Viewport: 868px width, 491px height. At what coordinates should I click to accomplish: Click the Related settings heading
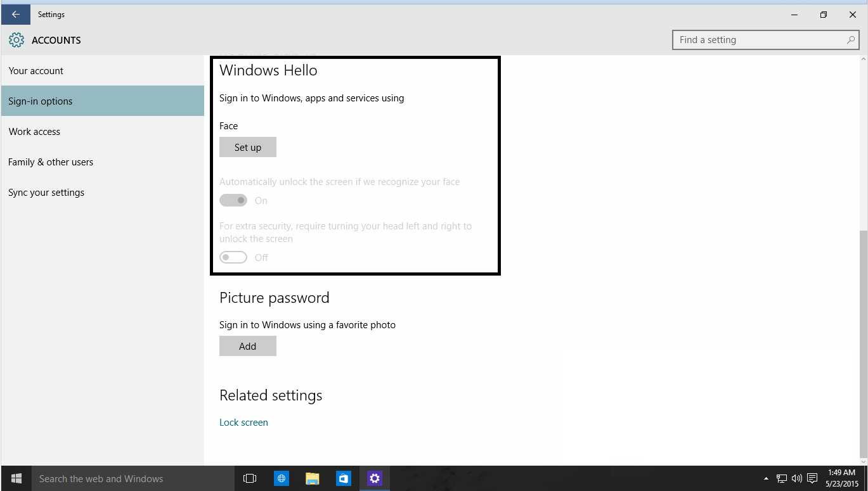point(271,395)
